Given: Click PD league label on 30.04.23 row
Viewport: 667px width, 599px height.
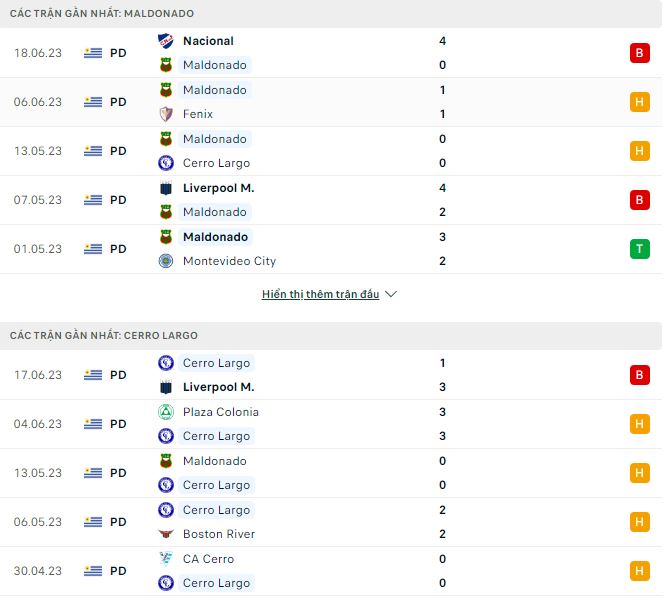Looking at the screenshot, I should tap(118, 571).
